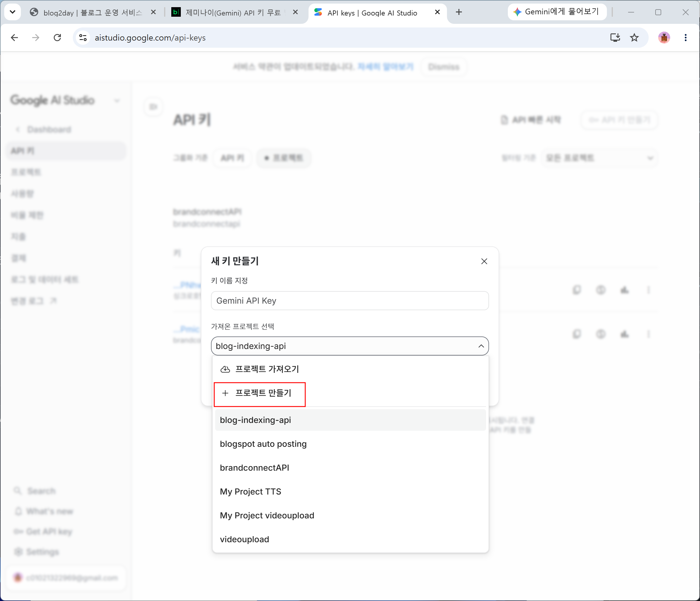Close the 제미나이(Gemini) API 키 tab
Screen dimensions: 700x601
coord(295,12)
